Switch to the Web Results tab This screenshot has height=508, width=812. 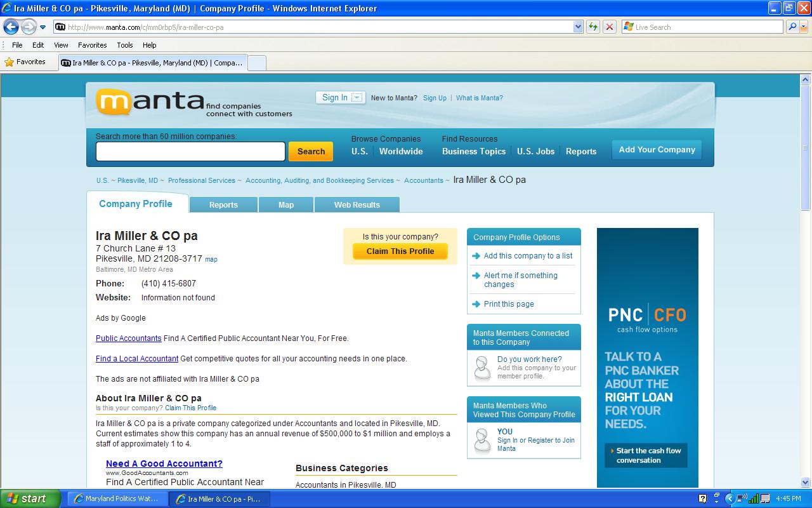click(x=357, y=204)
